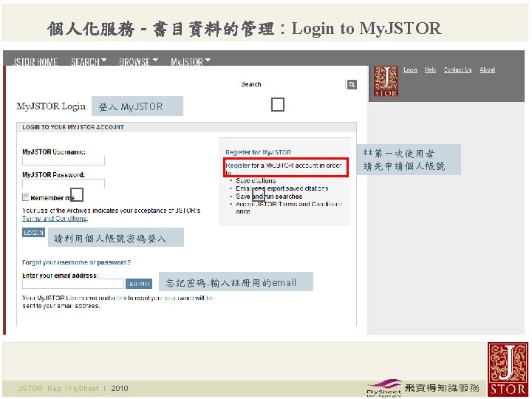Expand the BROWSE dropdown menu
This screenshot has height=399, width=532.
click(x=138, y=62)
